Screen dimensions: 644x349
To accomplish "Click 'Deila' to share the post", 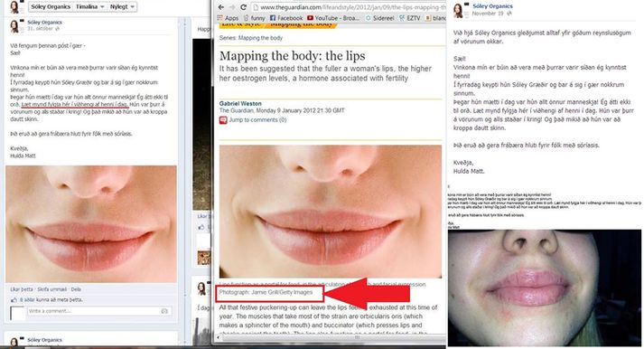I will (x=76, y=289).
